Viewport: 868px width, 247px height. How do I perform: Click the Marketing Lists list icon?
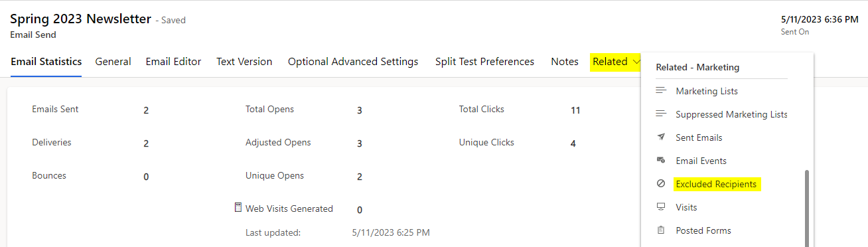click(x=660, y=91)
